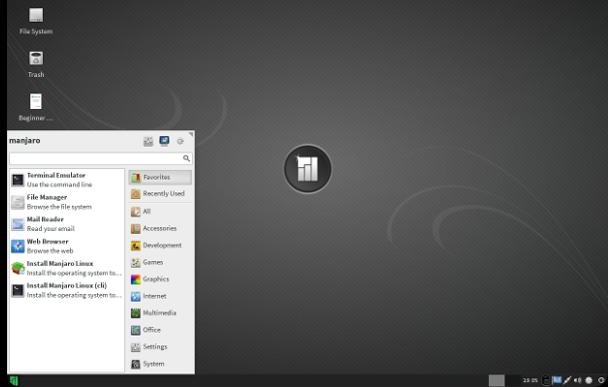Click the workspace switcher in the panel
This screenshot has width=608, height=387.
[x=496, y=380]
